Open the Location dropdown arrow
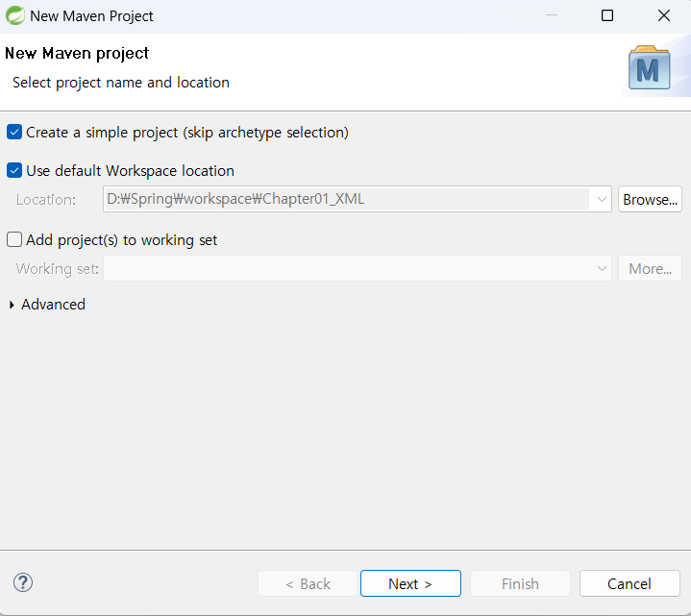This screenshot has width=691, height=616. (602, 199)
